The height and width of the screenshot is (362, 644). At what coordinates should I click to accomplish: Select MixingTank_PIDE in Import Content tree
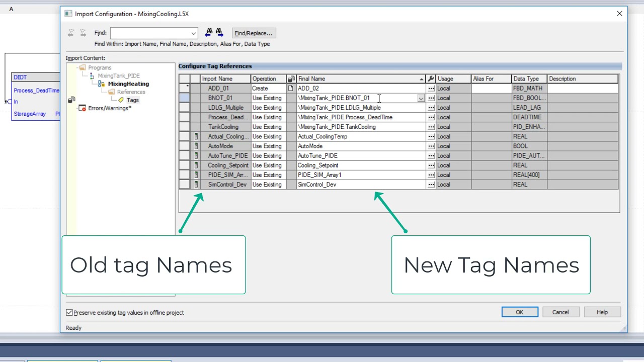(x=119, y=76)
